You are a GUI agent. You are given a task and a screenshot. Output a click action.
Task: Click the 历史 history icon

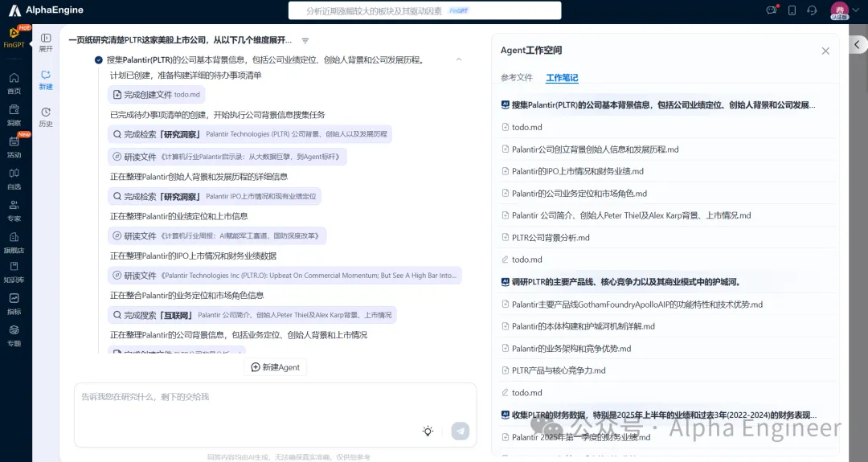[x=46, y=117]
